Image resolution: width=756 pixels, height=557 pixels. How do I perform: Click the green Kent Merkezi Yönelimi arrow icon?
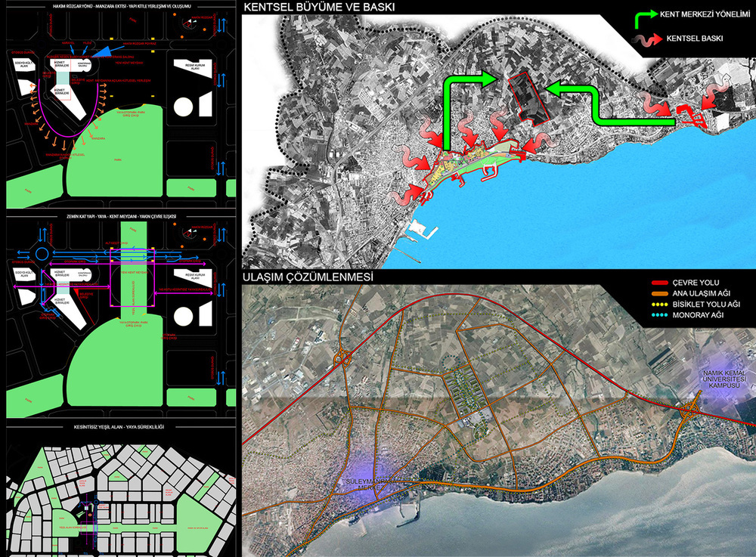point(646,18)
